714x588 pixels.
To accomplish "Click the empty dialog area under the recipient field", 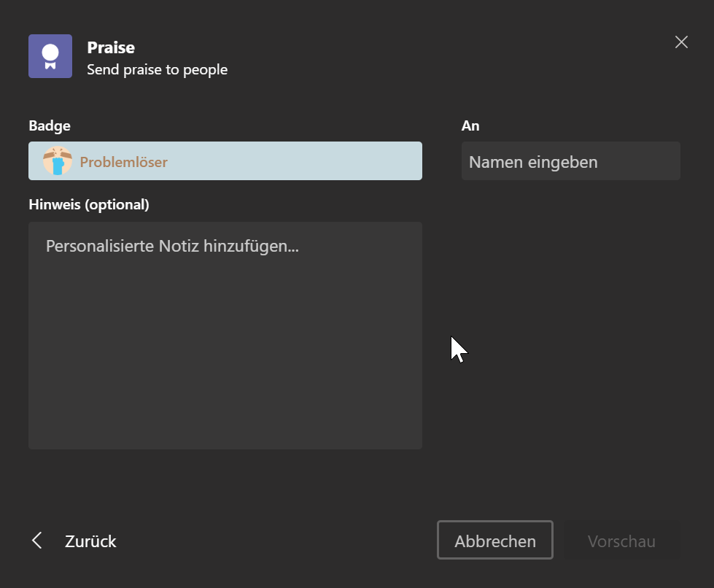I will [x=571, y=296].
